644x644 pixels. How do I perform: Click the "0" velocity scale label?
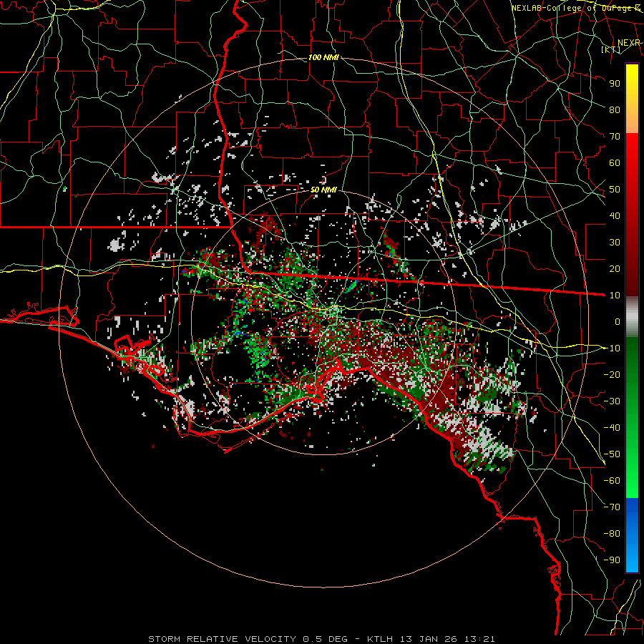[x=618, y=321]
